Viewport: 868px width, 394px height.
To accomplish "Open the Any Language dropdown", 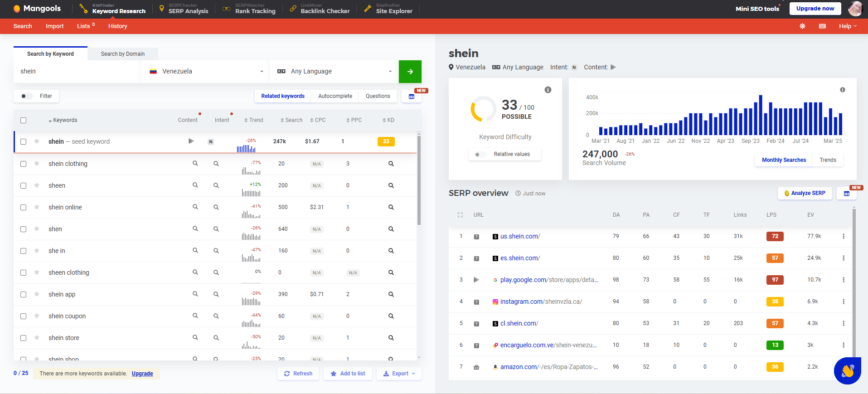I will [335, 72].
